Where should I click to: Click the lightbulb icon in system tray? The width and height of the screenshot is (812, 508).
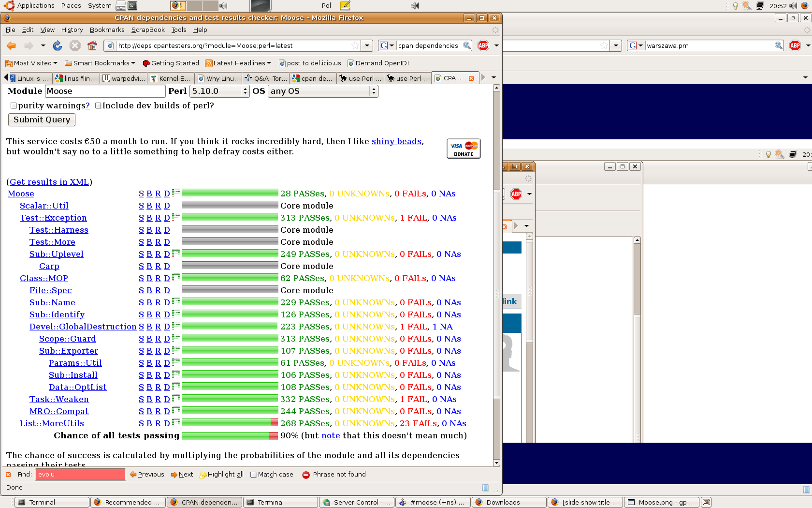click(735, 6)
